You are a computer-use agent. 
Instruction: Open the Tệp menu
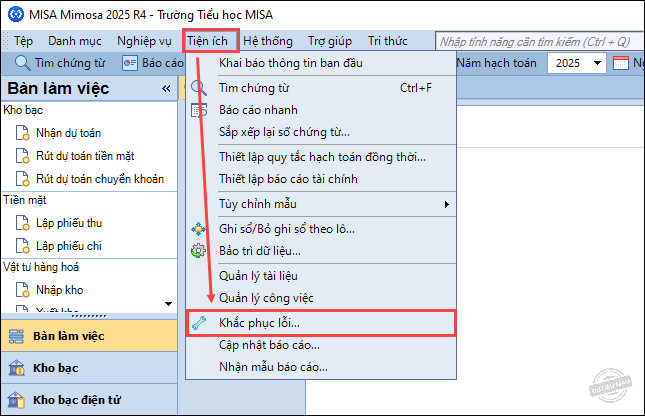coord(23,41)
